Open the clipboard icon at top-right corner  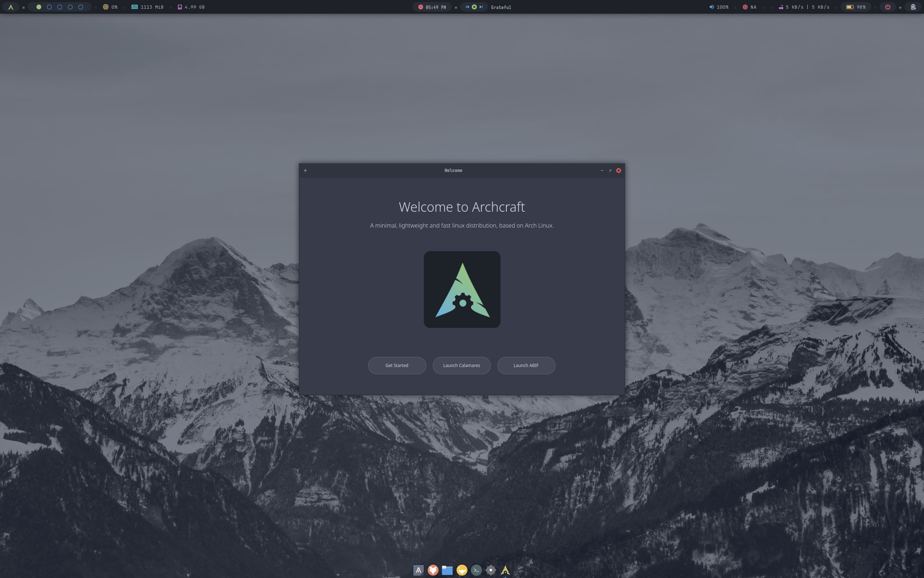pyautogui.click(x=913, y=7)
